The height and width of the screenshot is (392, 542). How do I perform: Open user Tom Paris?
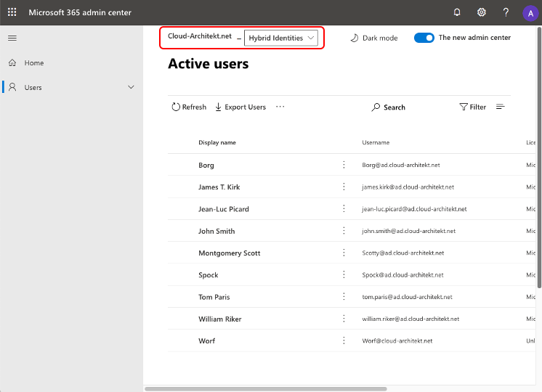(214, 297)
